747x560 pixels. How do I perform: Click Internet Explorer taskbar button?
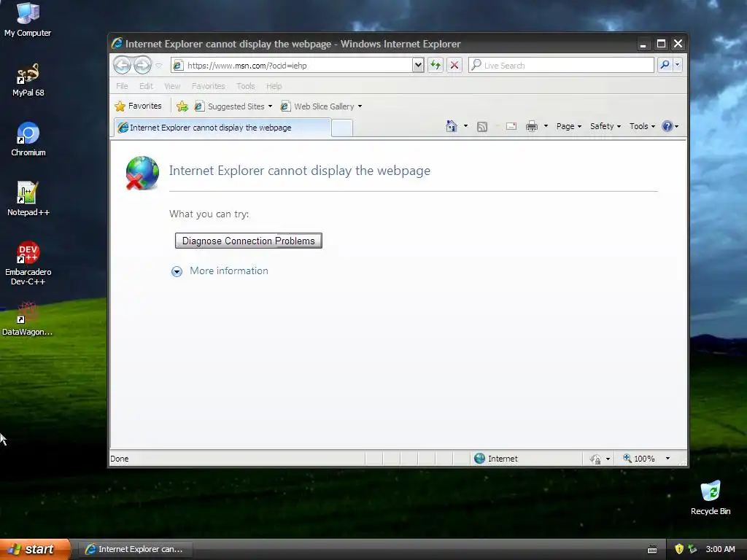coord(134,549)
